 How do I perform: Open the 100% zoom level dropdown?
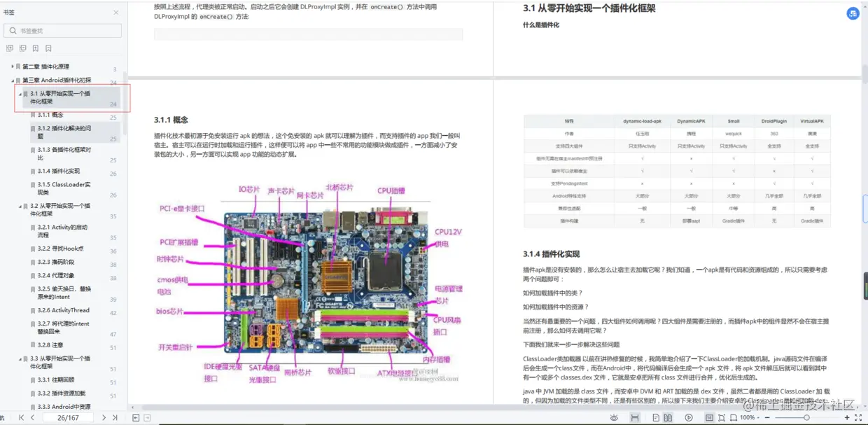tap(750, 418)
